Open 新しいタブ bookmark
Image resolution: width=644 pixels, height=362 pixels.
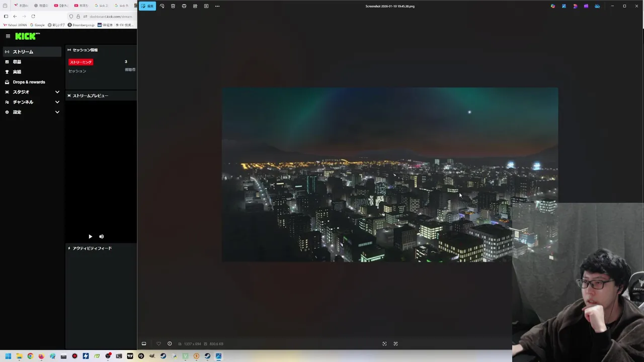click(x=56, y=25)
